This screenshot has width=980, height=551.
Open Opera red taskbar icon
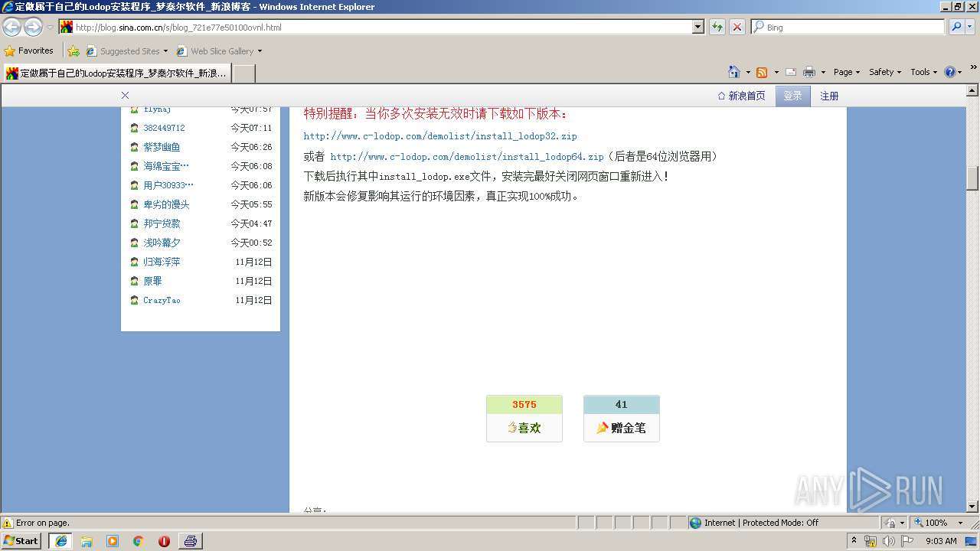coord(164,541)
